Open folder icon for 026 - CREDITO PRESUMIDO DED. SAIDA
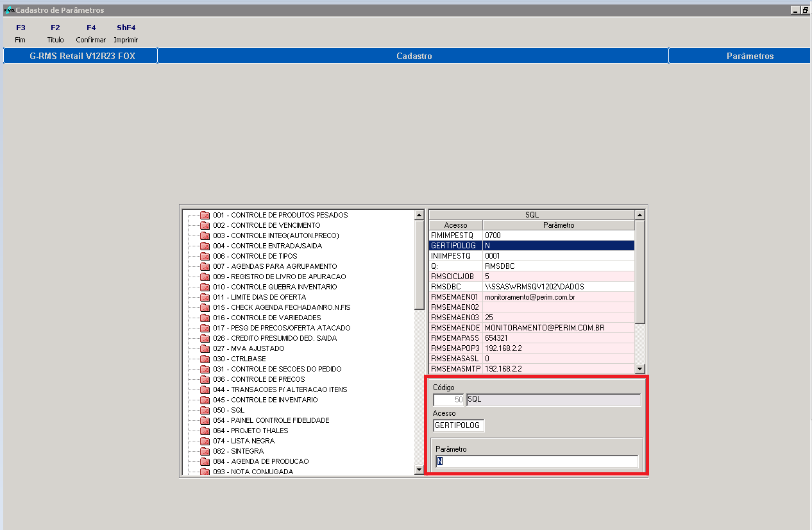This screenshot has width=812, height=530. click(x=205, y=338)
